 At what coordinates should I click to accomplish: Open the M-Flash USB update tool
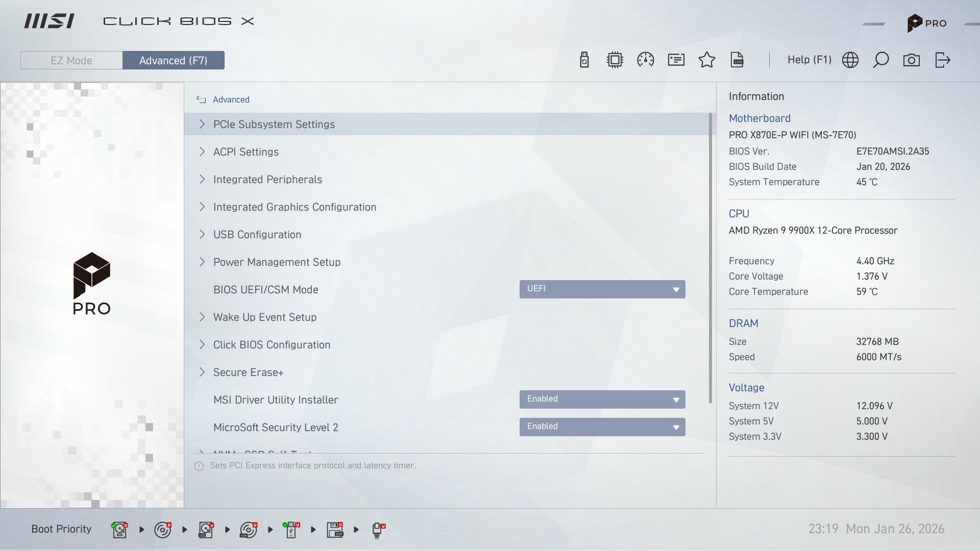coord(584,60)
